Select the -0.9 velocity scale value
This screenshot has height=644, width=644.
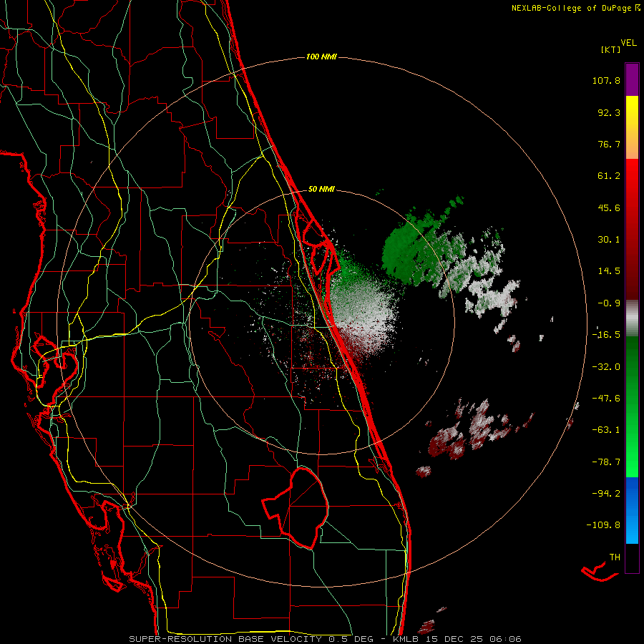[x=609, y=303]
